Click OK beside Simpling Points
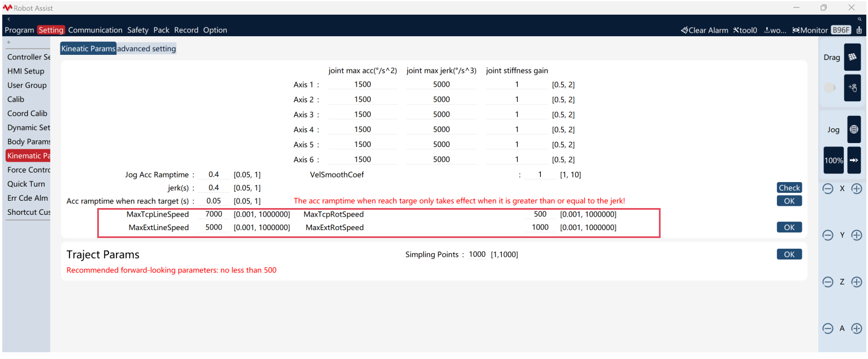This screenshot has width=868, height=359. [789, 254]
